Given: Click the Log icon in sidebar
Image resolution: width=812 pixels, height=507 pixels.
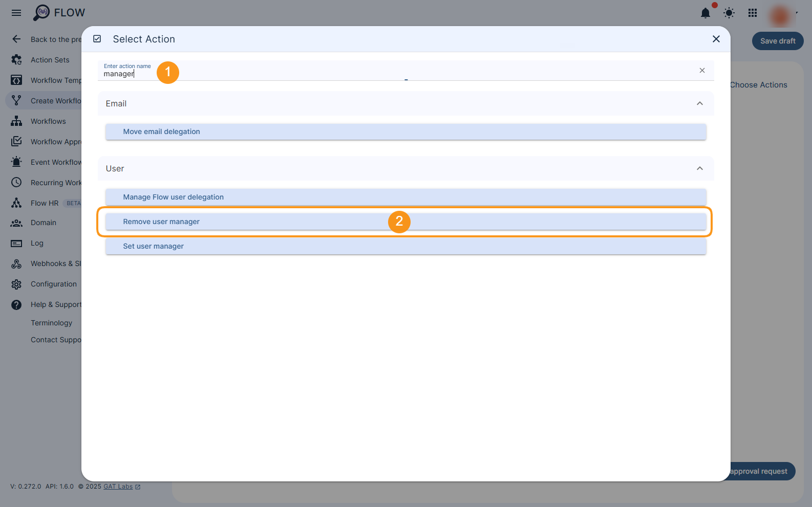Looking at the screenshot, I should pyautogui.click(x=16, y=244).
